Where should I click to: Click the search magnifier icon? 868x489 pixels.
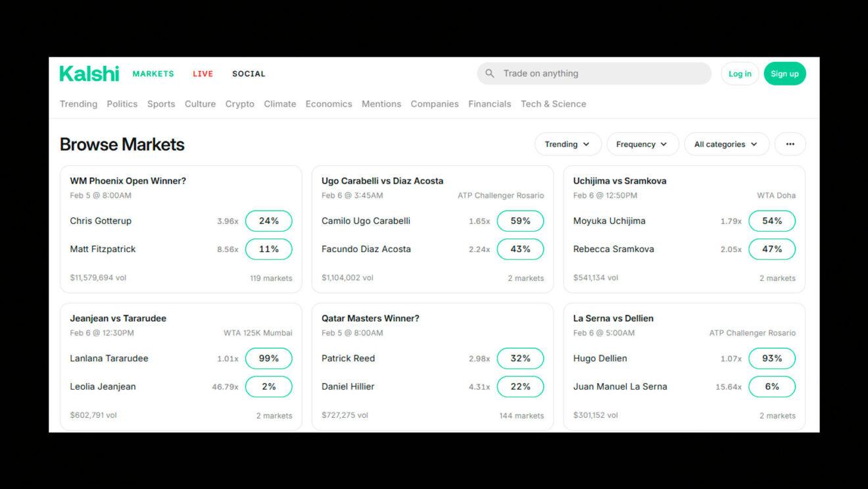[490, 74]
